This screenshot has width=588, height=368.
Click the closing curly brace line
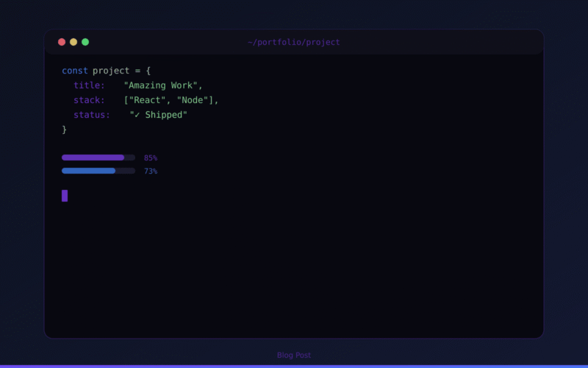pos(64,130)
